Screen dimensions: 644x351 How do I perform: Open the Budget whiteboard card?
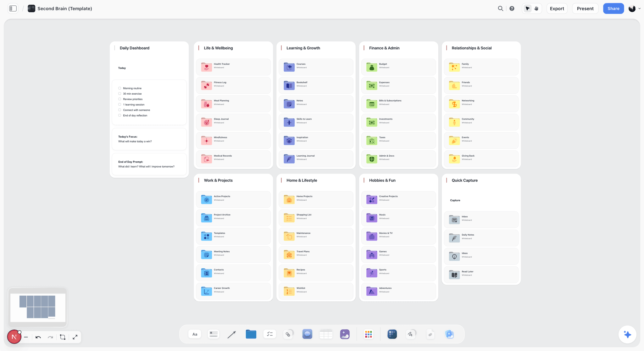coord(398,67)
